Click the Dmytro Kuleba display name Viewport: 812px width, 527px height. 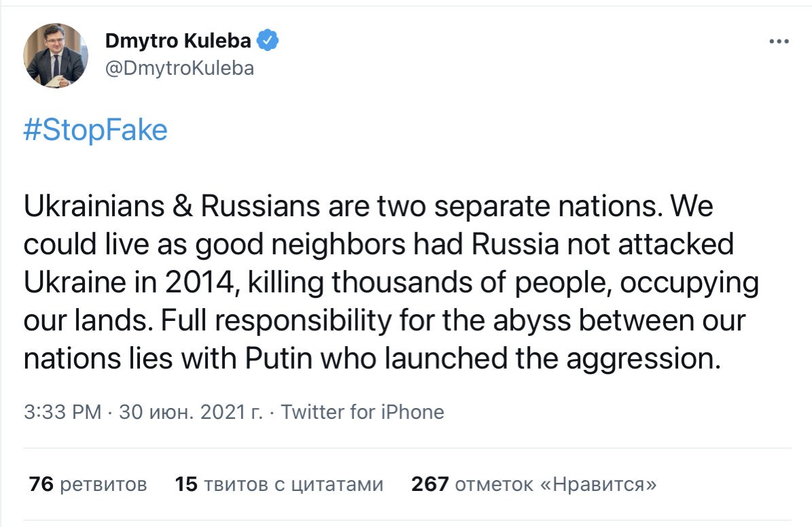point(178,40)
